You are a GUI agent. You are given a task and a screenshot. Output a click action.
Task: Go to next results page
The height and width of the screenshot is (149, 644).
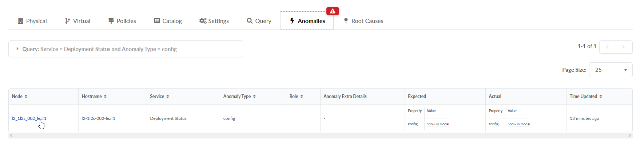[x=624, y=47]
